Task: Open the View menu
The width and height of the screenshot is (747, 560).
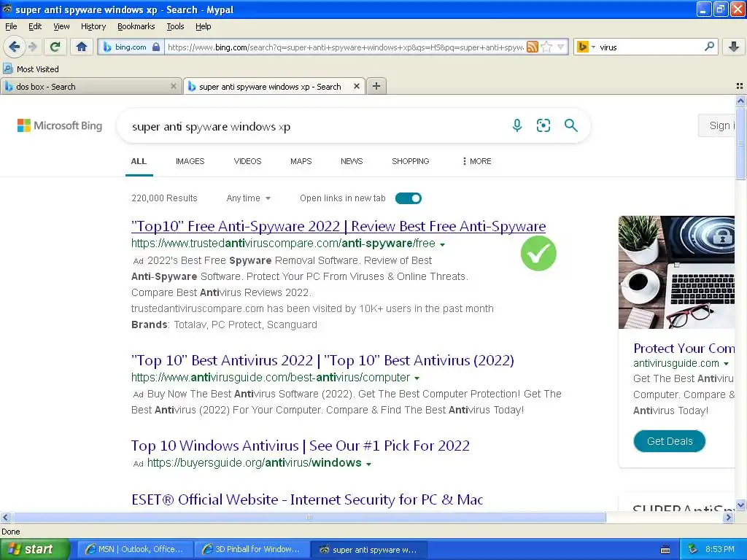Action: pyautogui.click(x=61, y=26)
